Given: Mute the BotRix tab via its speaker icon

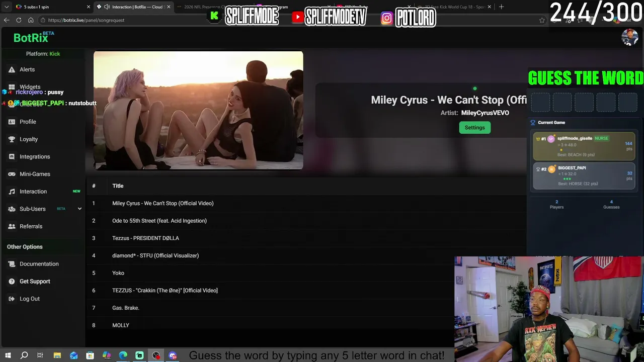Looking at the screenshot, I should (107, 7).
